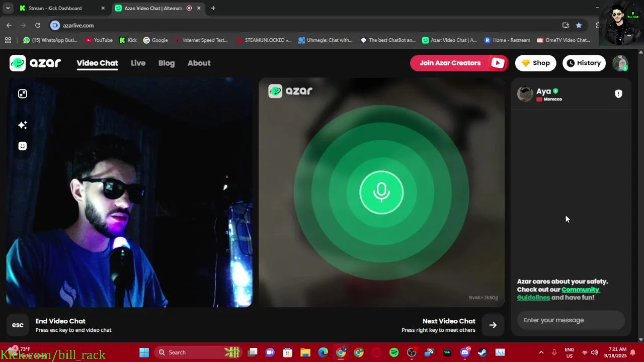Open the best ChatBot bookmark

click(388, 40)
